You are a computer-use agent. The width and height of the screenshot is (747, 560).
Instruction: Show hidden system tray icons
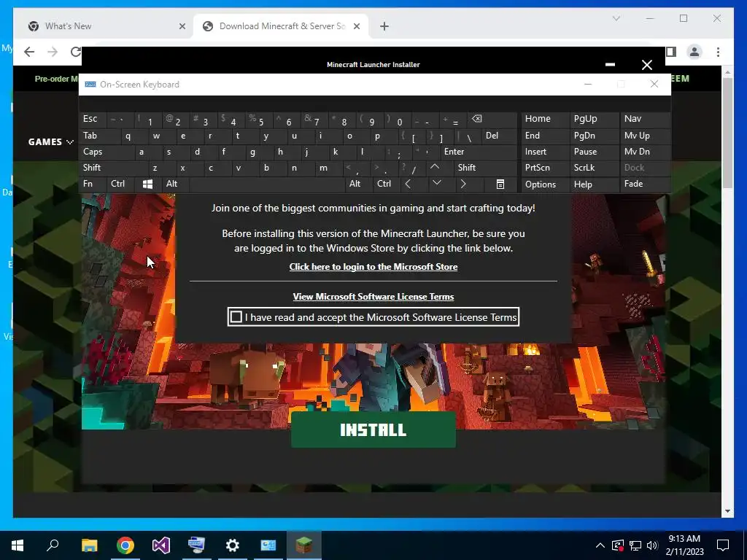tap(600, 545)
